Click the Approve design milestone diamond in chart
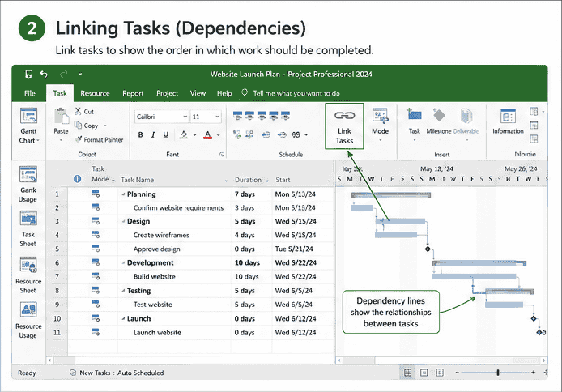562x392 pixels. click(x=428, y=249)
